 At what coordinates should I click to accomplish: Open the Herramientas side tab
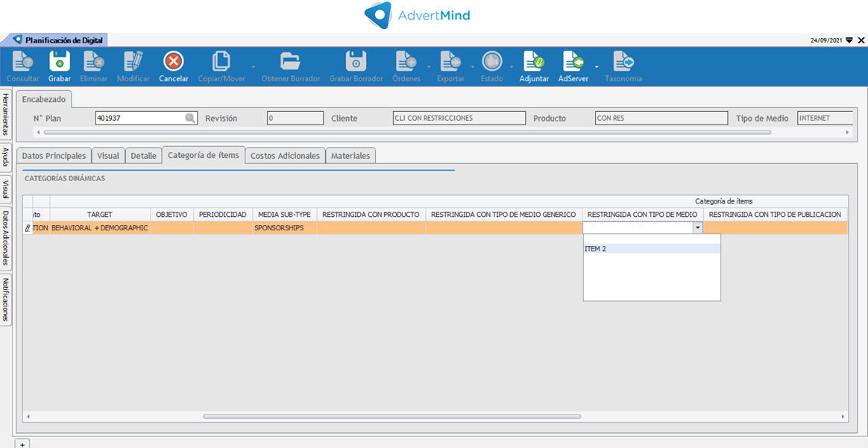coord(5,115)
